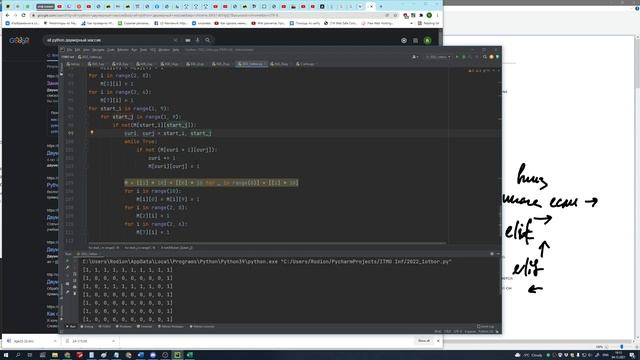Screen dimensions: 640x360
Task: Open the Code menu in PyCharm
Action: click(111, 50)
